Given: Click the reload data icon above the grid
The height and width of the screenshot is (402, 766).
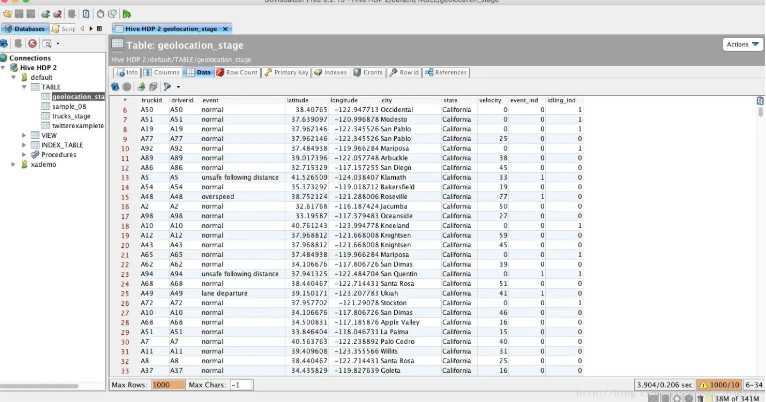Looking at the screenshot, I should click(115, 86).
